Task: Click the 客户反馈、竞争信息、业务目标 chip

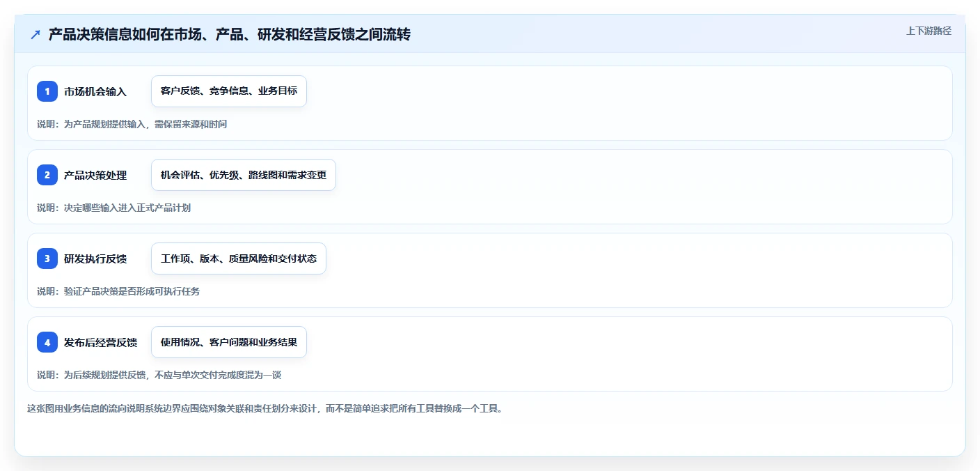Action: pos(229,91)
